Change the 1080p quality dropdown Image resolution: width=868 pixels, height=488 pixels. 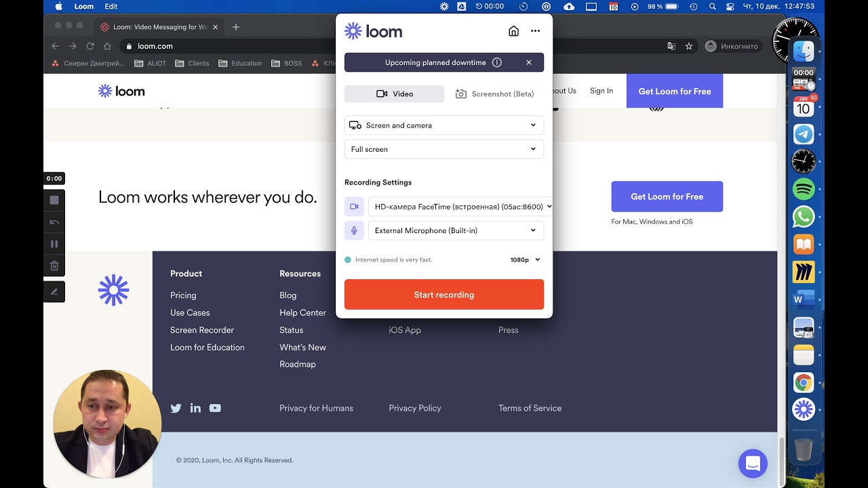[x=526, y=260]
